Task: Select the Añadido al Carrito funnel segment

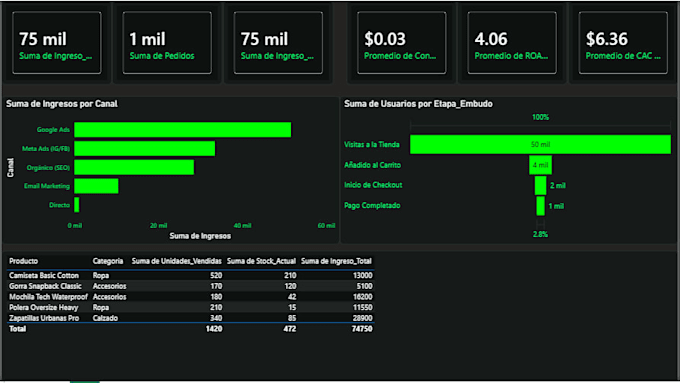Action: click(x=540, y=165)
